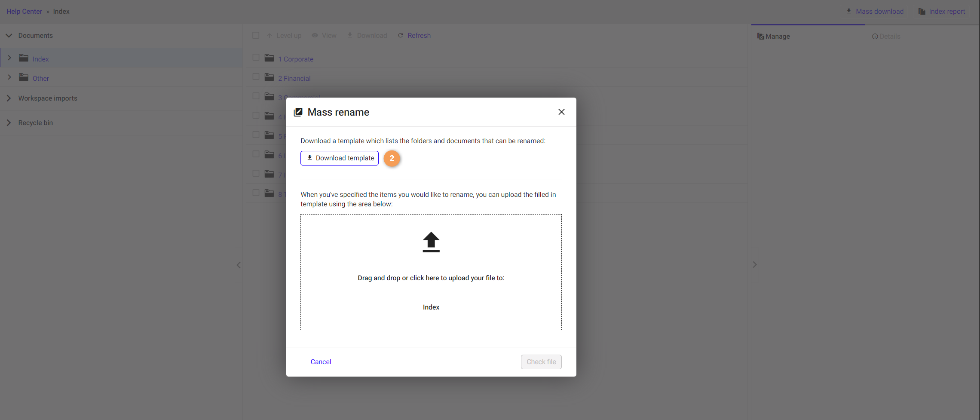Check the checkbox for folder 3
Image resolution: width=980 pixels, height=420 pixels.
[x=256, y=96]
